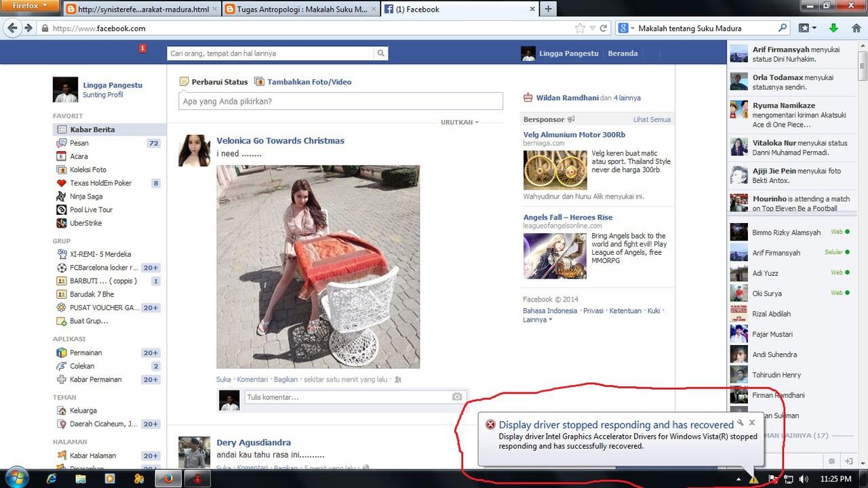The width and height of the screenshot is (868, 488).
Task: Click Suka on Velonica's post
Action: point(223,380)
